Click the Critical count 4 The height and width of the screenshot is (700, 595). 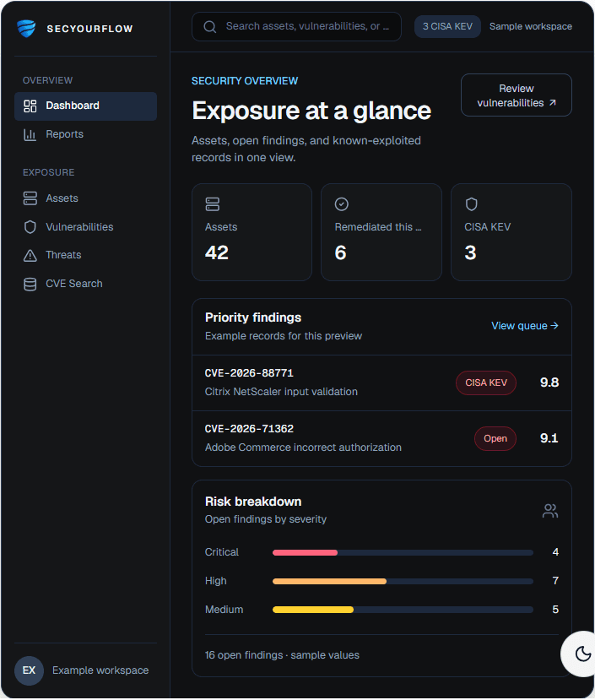pos(555,552)
